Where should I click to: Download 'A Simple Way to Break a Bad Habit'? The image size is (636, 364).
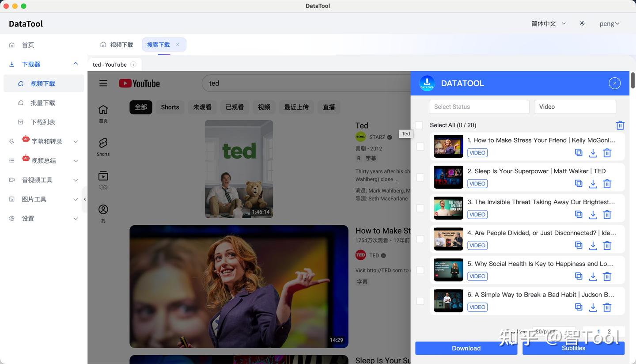(x=593, y=307)
